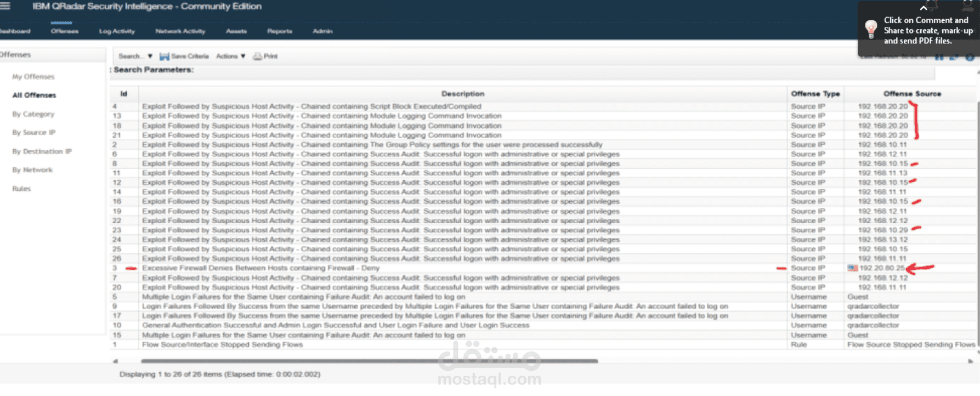Sort by the Description column header
Viewport: 980px width, 396px height.
(x=463, y=94)
